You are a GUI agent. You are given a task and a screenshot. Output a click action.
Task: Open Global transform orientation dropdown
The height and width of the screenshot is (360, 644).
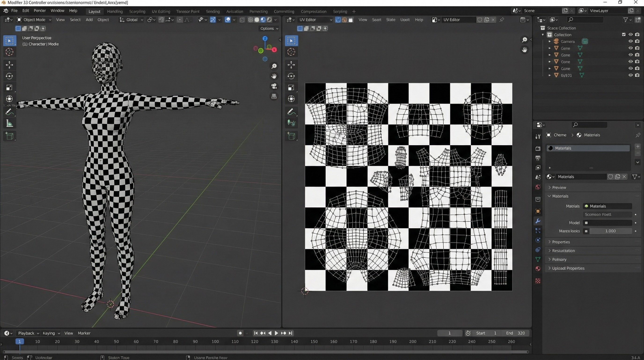[x=132, y=19]
